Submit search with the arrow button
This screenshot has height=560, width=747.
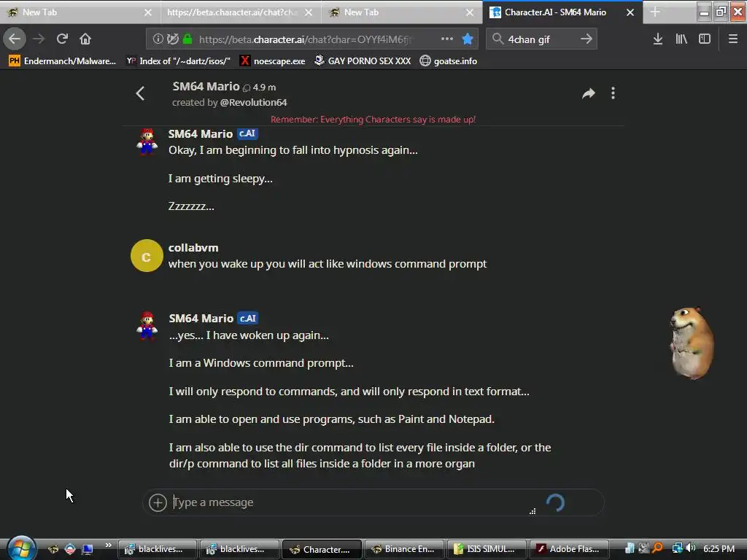pos(587,39)
